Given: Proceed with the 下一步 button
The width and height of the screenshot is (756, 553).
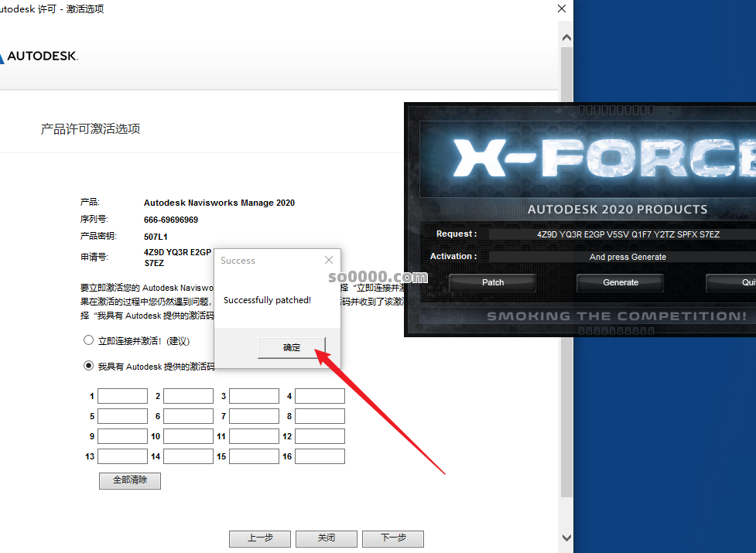Looking at the screenshot, I should click(393, 538).
